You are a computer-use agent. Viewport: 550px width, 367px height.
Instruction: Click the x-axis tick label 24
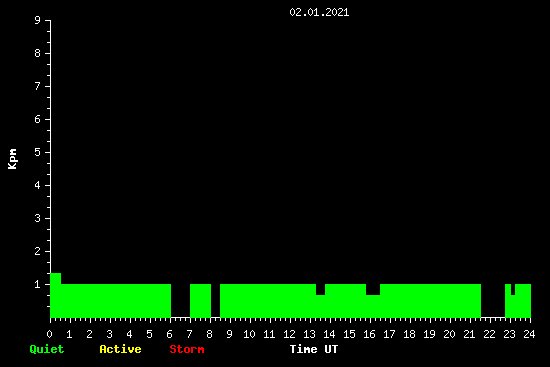529,334
